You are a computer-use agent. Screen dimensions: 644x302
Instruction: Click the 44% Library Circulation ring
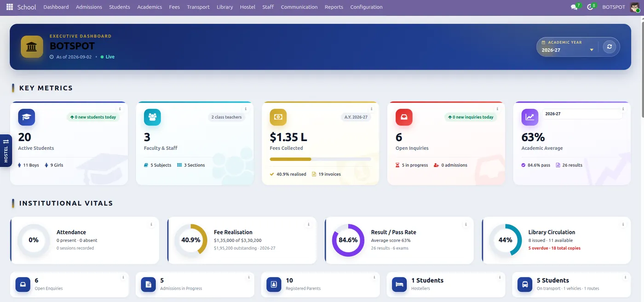pos(506,240)
